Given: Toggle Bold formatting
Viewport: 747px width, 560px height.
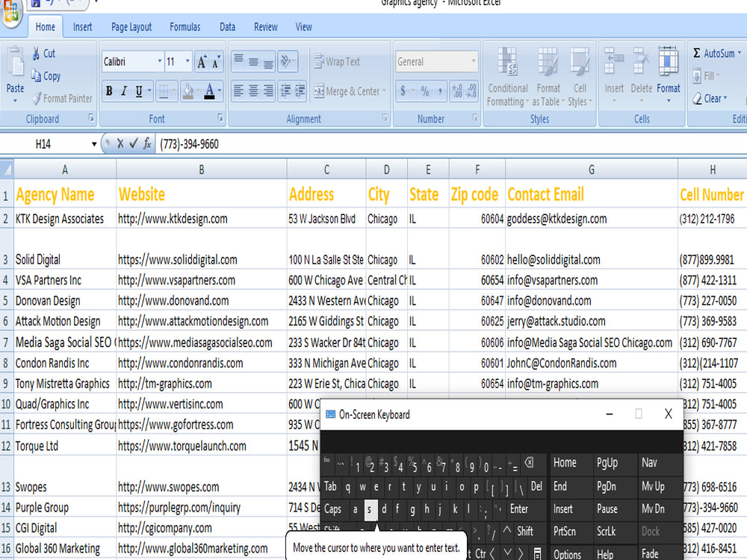Looking at the screenshot, I should point(109,90).
